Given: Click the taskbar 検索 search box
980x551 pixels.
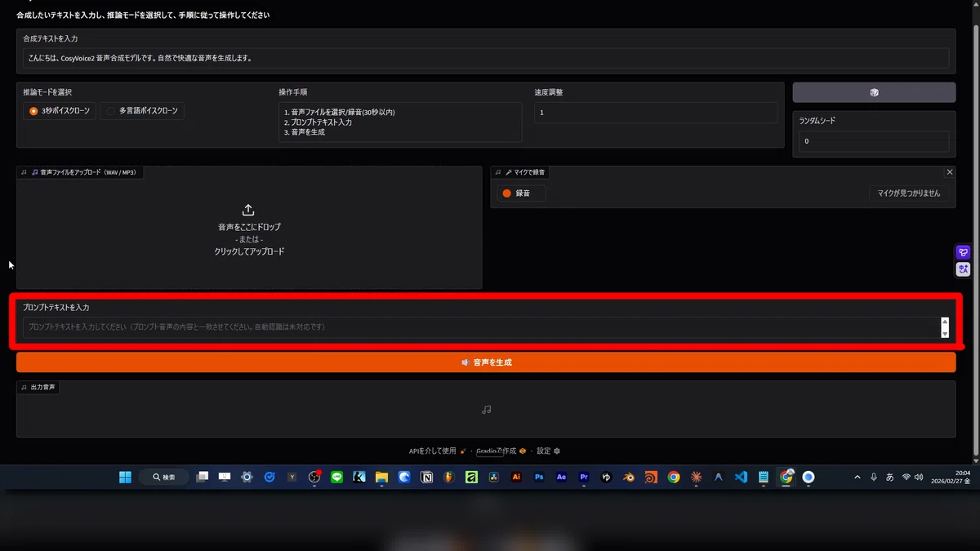Looking at the screenshot, I should 164,478.
